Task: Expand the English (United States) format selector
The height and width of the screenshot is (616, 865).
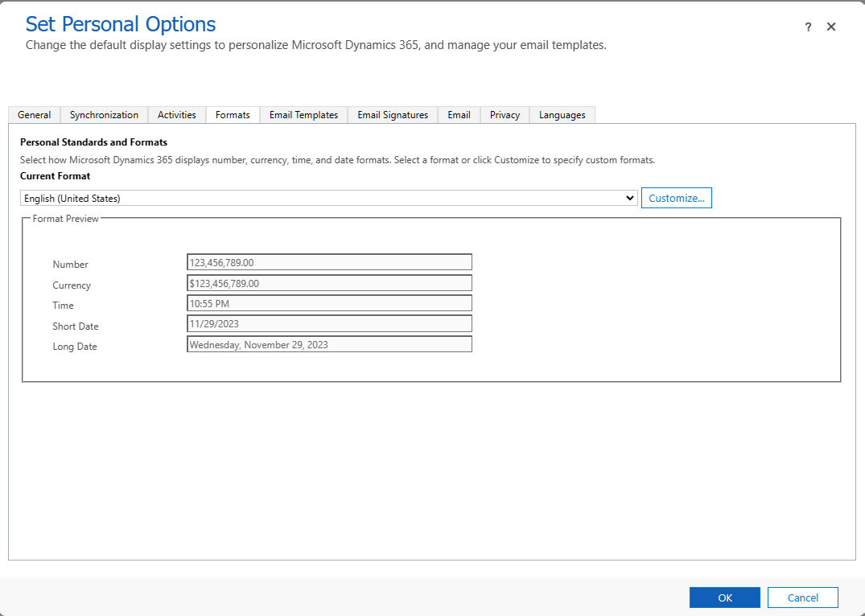Action: click(x=631, y=197)
